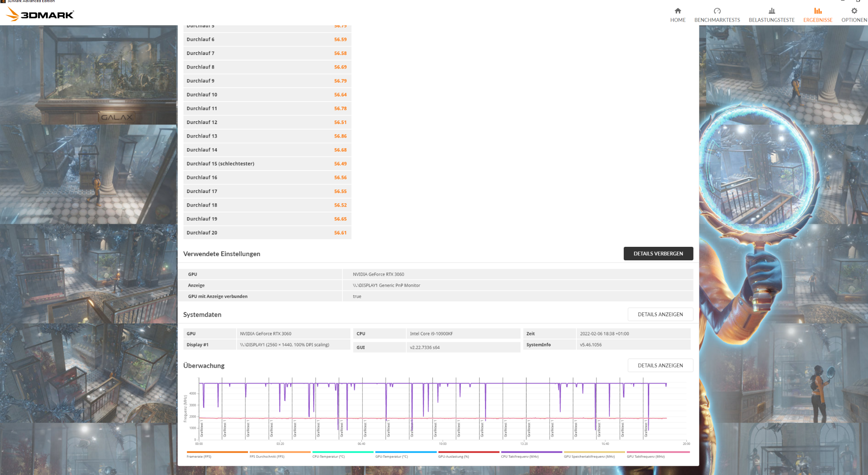868x475 pixels.
Task: Toggle GPU-Temperatur legend entry
Action: (391, 456)
